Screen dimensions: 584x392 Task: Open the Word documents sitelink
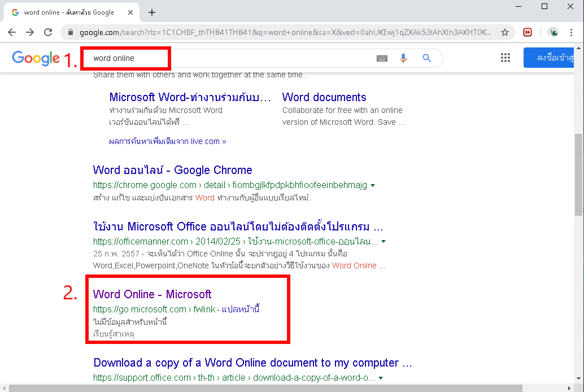[x=324, y=97]
